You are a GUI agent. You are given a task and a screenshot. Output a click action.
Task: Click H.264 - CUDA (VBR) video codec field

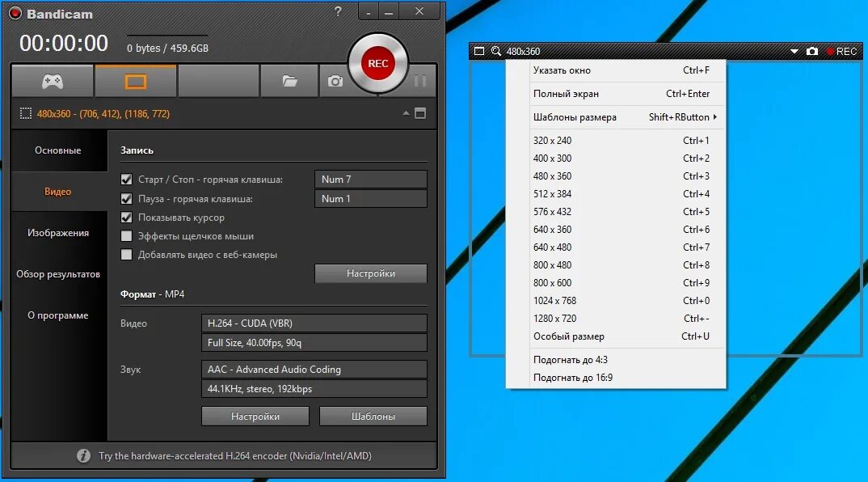314,323
